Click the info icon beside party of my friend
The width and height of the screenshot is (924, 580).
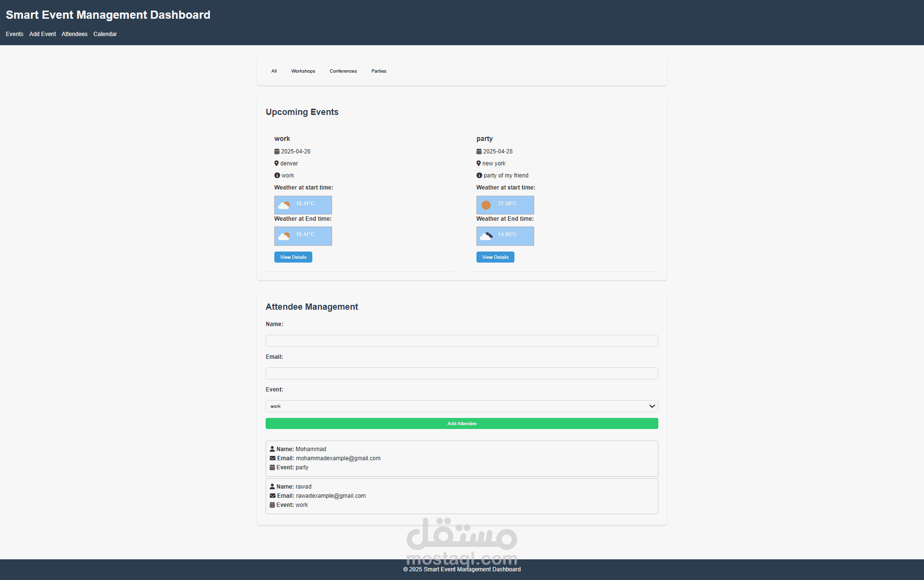point(479,176)
